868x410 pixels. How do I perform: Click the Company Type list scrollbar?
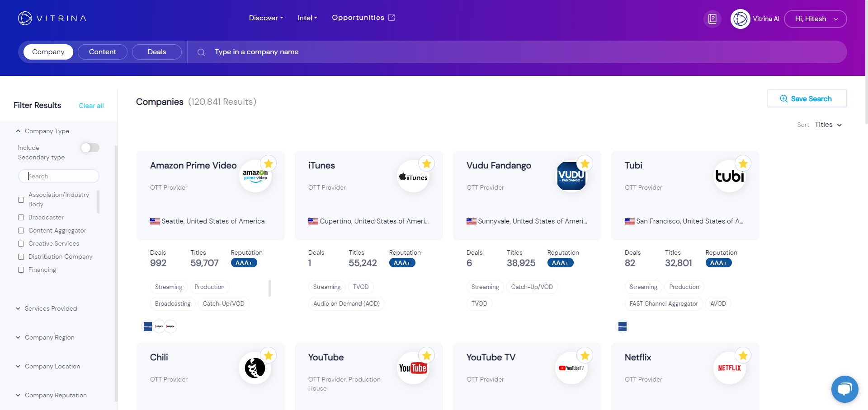(98, 201)
